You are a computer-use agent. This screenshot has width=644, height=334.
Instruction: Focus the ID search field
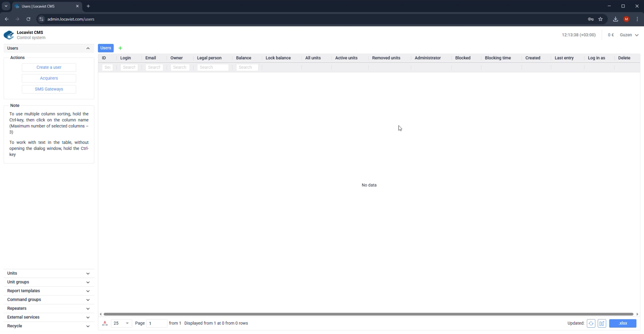coord(107,67)
